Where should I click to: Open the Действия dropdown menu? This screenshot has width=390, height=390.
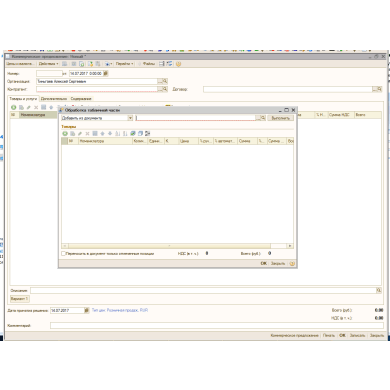49,64
